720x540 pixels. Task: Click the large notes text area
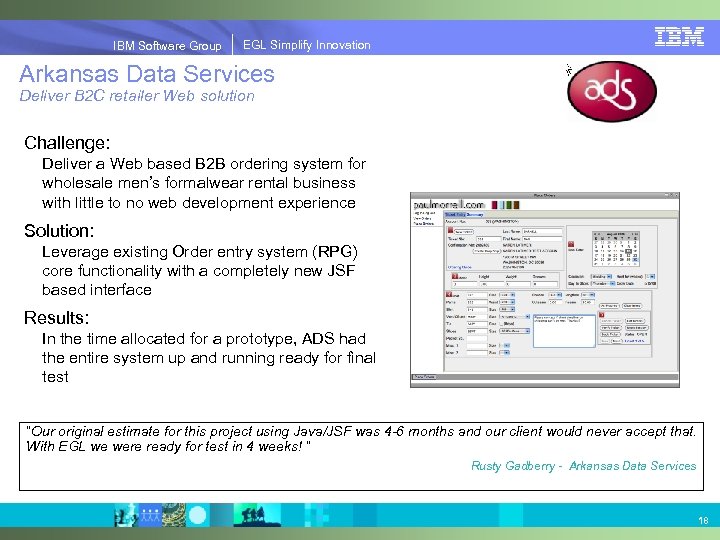coord(564,331)
